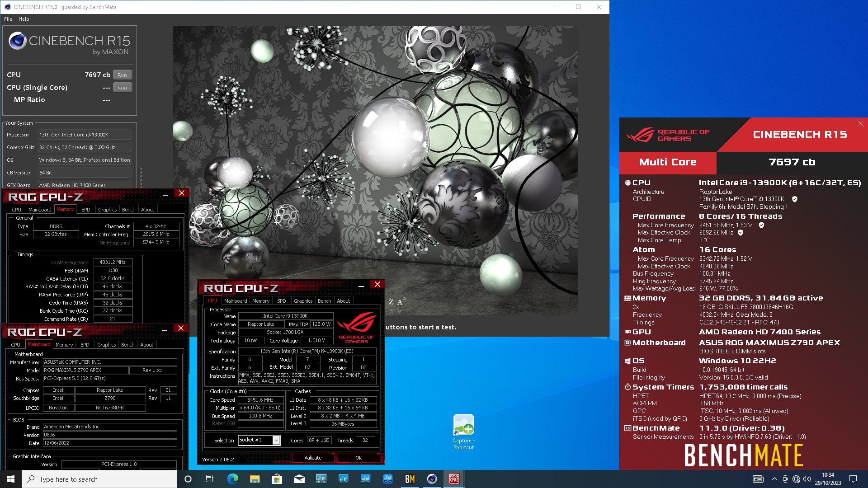This screenshot has width=868, height=488.
Task: Open the File menu in Cinebench
Action: tap(8, 19)
